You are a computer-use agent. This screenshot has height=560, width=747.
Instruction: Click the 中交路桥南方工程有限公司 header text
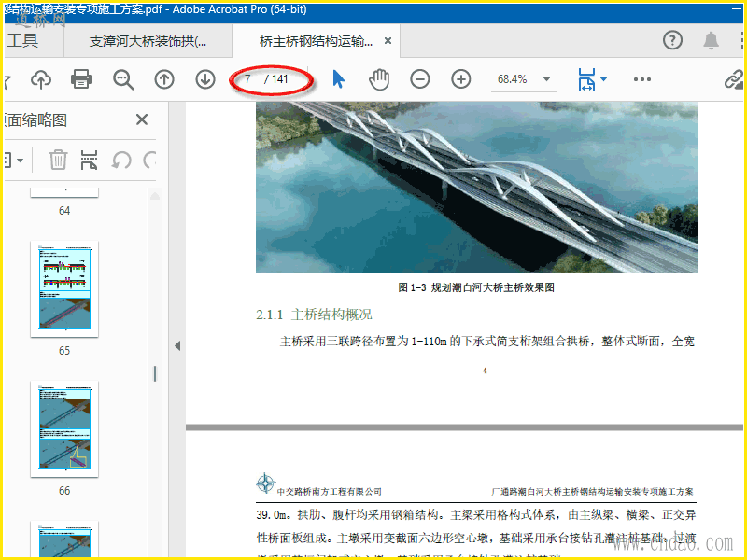(x=330, y=492)
